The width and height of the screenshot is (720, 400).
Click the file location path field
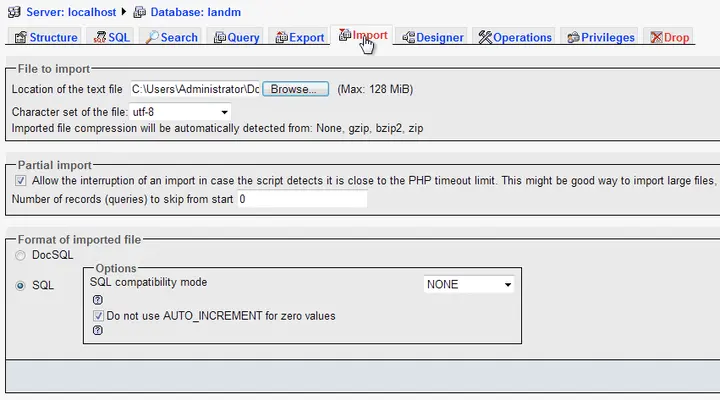pos(195,89)
